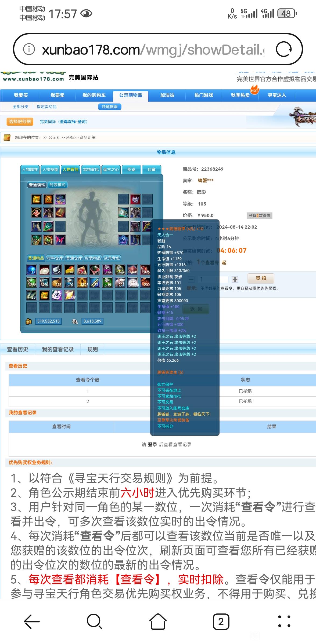Screen dimensions: 316x644
Task: Click the red mask helmet equipment slot
Action: (135, 199)
